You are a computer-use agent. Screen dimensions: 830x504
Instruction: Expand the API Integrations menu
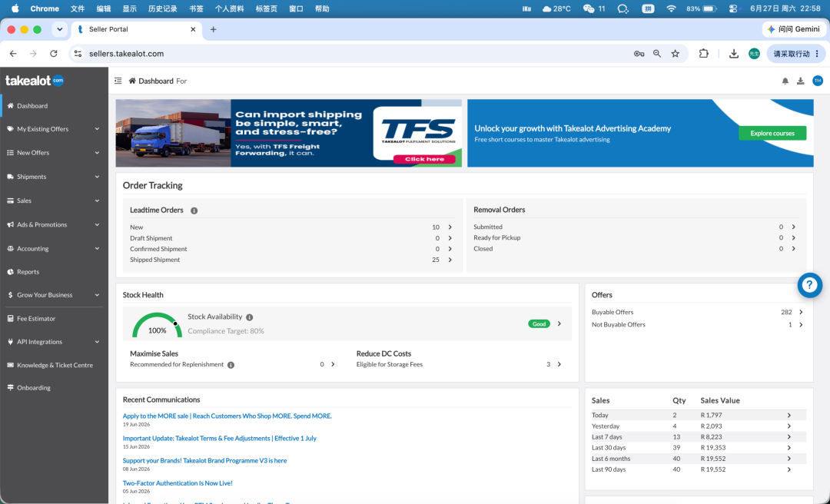(54, 342)
